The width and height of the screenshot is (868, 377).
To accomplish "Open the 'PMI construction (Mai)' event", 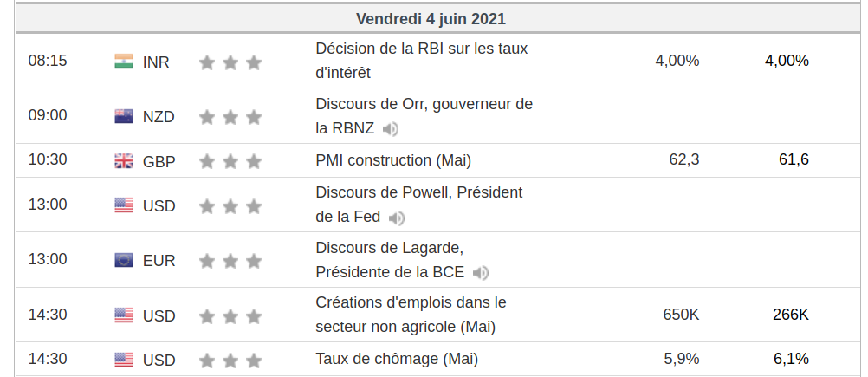I will (393, 160).
